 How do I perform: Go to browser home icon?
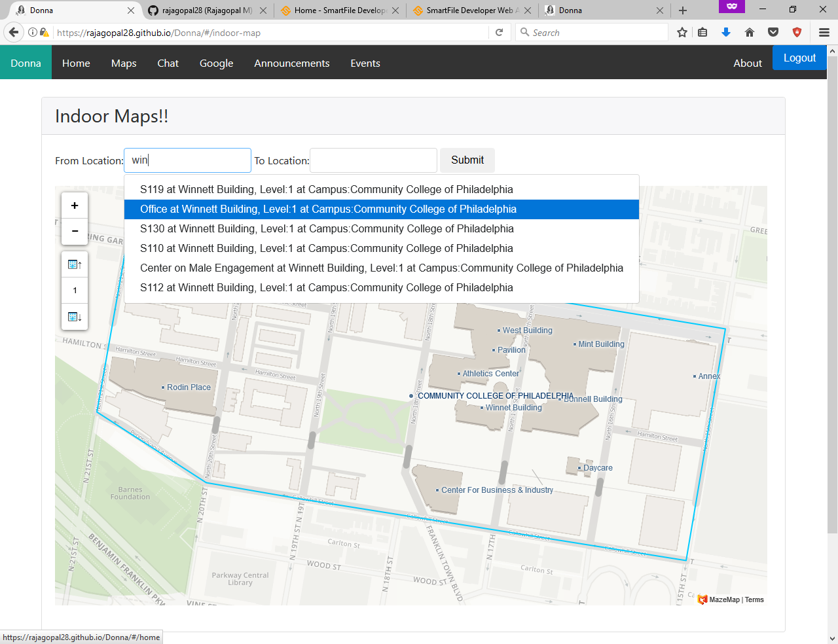click(x=750, y=32)
